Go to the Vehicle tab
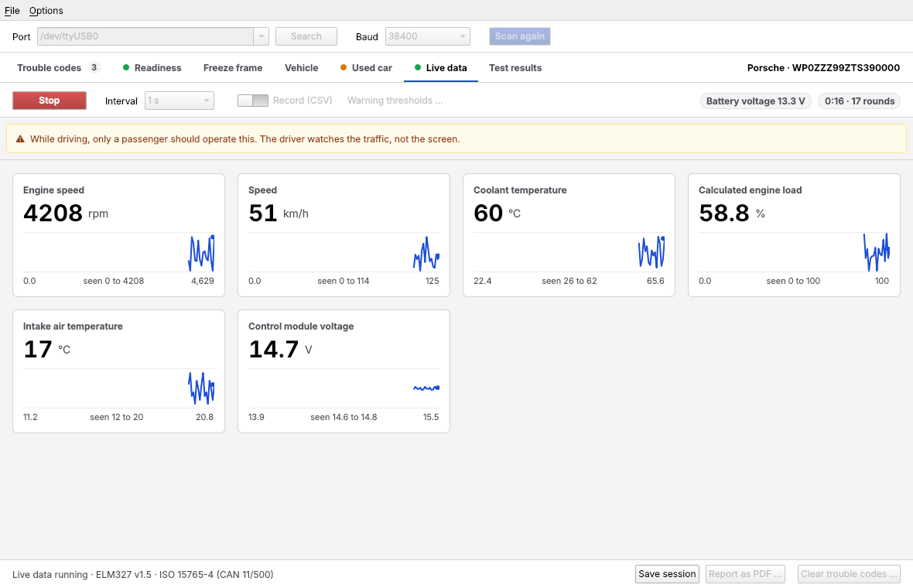The height and width of the screenshot is (588, 913). tap(302, 67)
